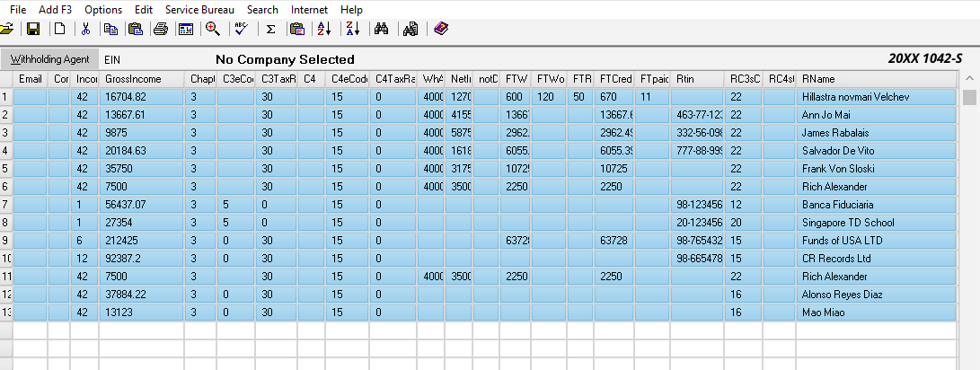Screen dimensions: 980x370
Task: Open the Add F3 menu
Action: [x=55, y=9]
